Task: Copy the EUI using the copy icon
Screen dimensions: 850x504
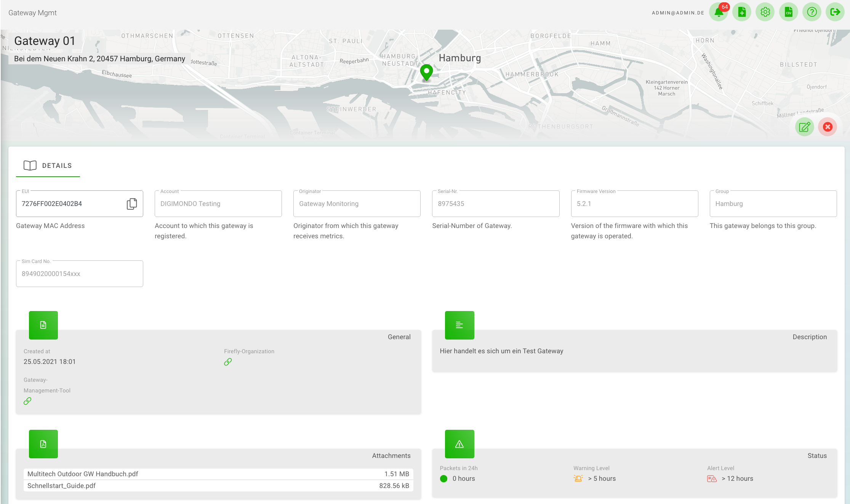Action: (x=131, y=204)
